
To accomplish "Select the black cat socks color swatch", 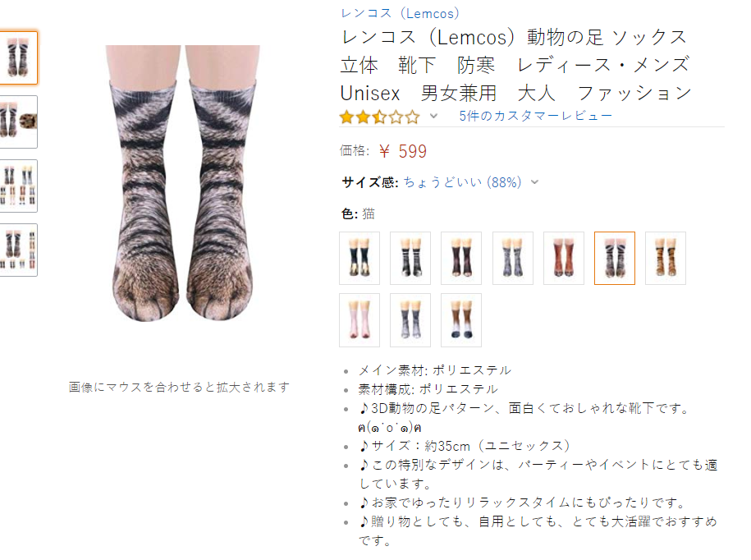I will [359, 258].
